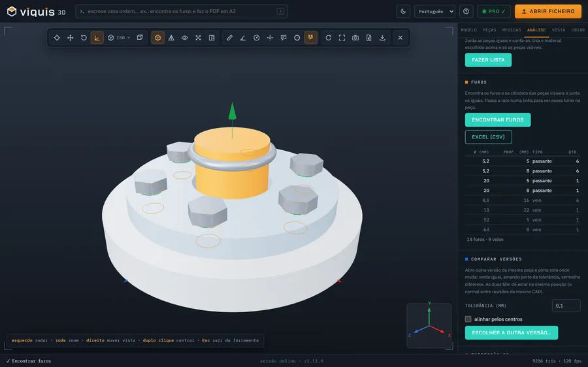Switch to the VISTA tab
Viewport: 588px width, 367px height.
click(x=559, y=30)
